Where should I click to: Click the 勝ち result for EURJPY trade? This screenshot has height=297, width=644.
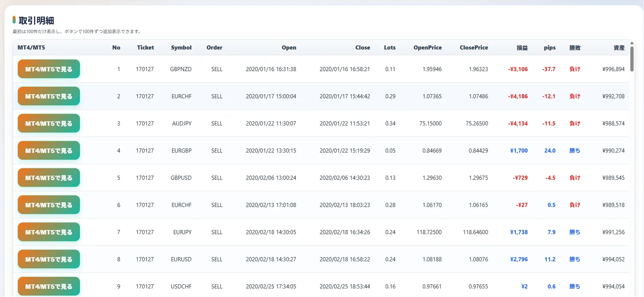tap(575, 232)
